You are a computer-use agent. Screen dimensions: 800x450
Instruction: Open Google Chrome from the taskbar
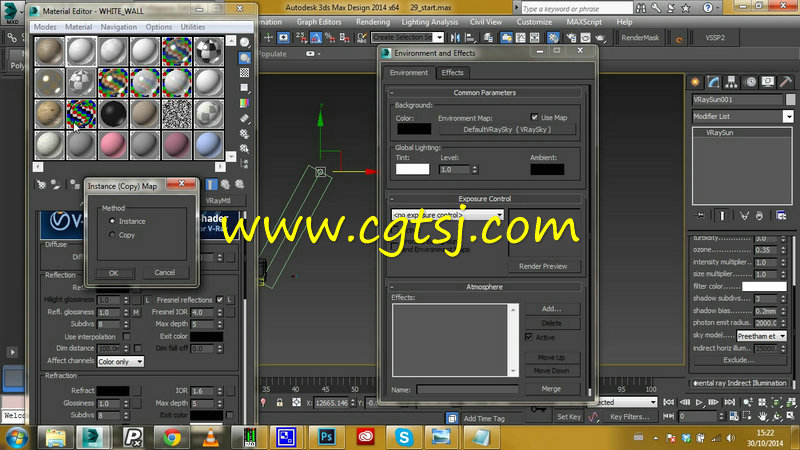(172, 437)
